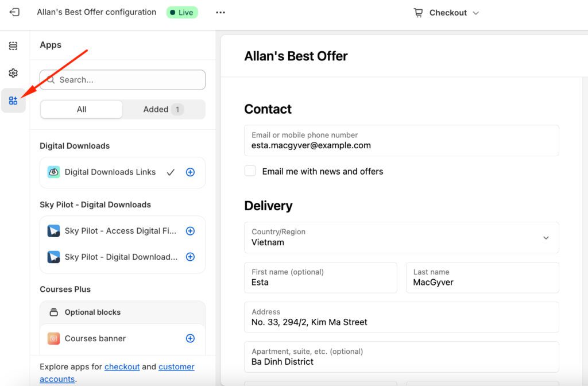Add the Courses banner block
The height and width of the screenshot is (386, 588).
click(190, 338)
